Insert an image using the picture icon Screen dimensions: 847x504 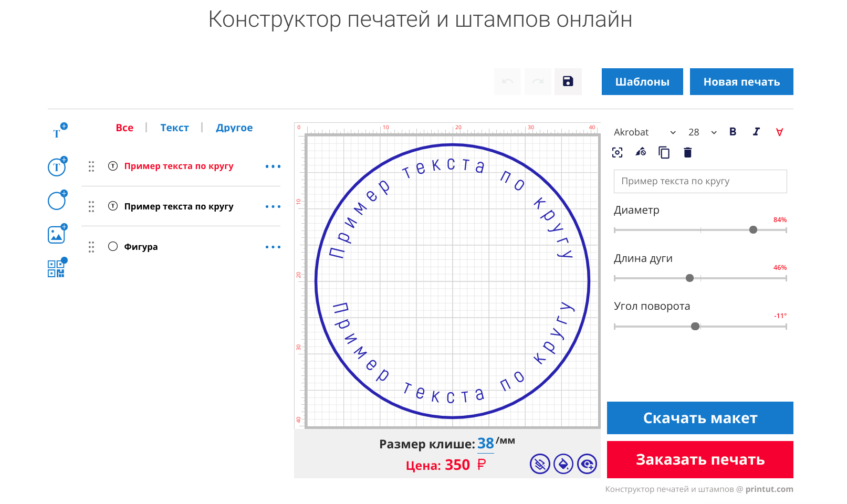[x=57, y=235]
